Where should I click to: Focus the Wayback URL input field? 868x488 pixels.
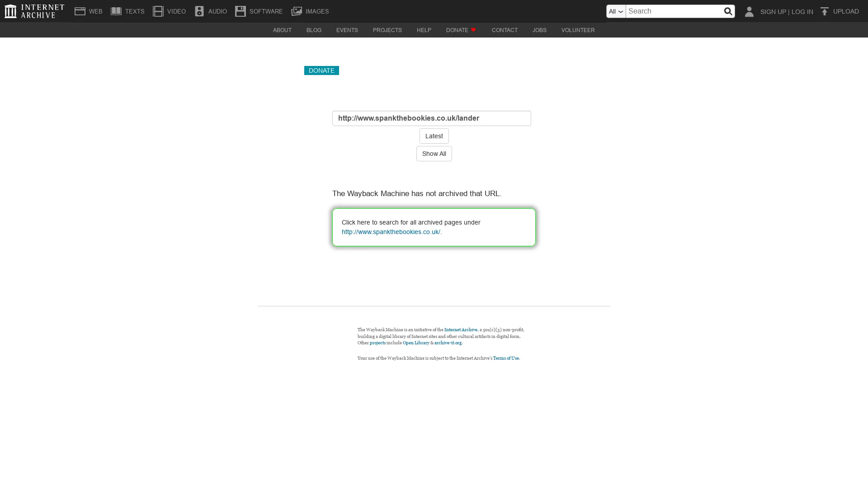click(432, 118)
